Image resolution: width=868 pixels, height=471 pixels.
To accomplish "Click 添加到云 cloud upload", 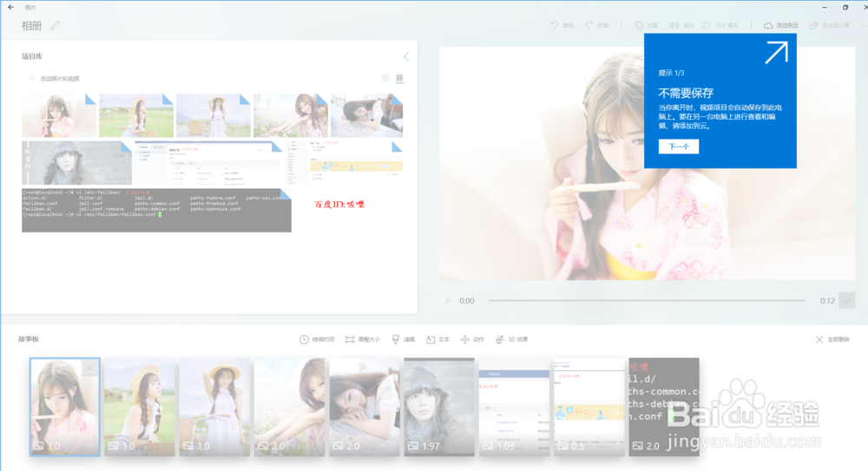I will click(x=781, y=25).
